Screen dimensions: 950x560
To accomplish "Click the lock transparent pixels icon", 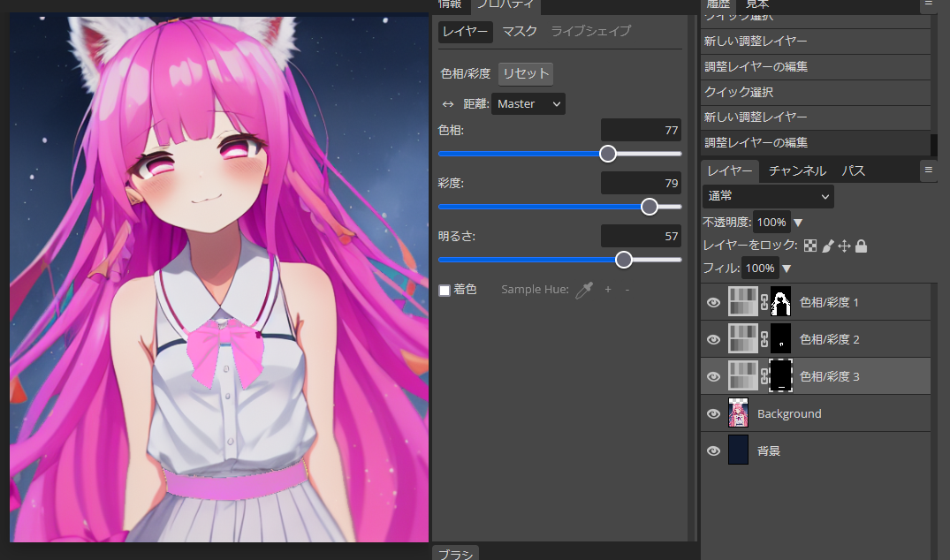I will tap(810, 246).
